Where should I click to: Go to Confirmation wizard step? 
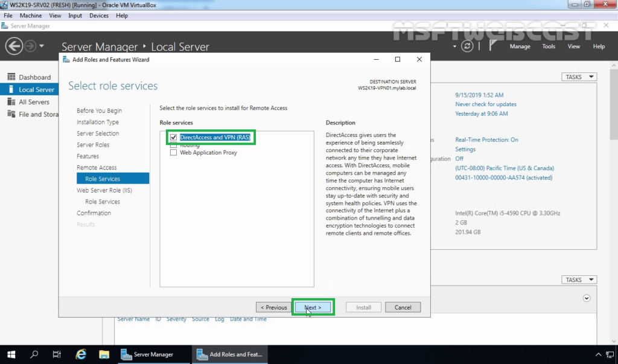(x=94, y=213)
